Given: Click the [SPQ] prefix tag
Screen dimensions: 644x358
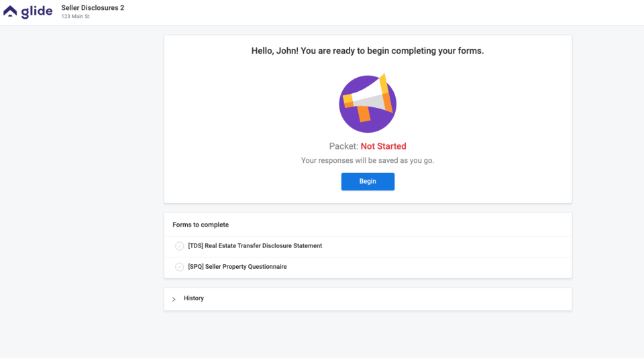Looking at the screenshot, I should pos(195,267).
